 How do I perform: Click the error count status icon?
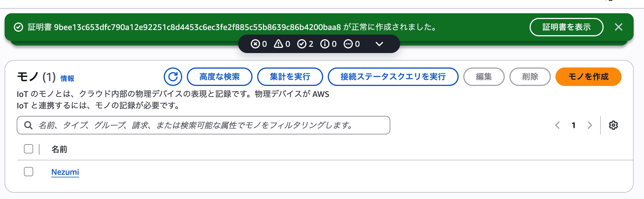(x=255, y=44)
